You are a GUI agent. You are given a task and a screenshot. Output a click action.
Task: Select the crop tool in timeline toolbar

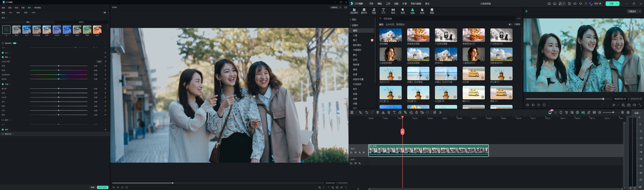point(389,113)
